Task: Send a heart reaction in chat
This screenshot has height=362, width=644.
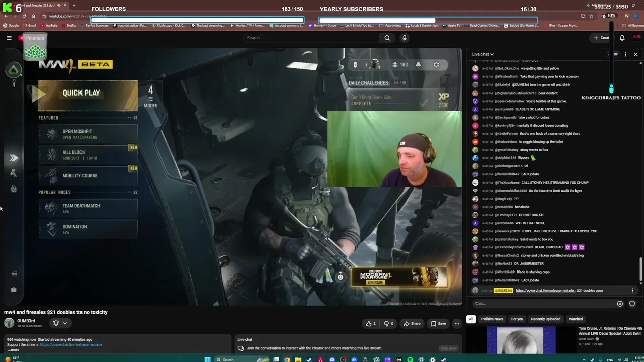Action: pos(632,304)
